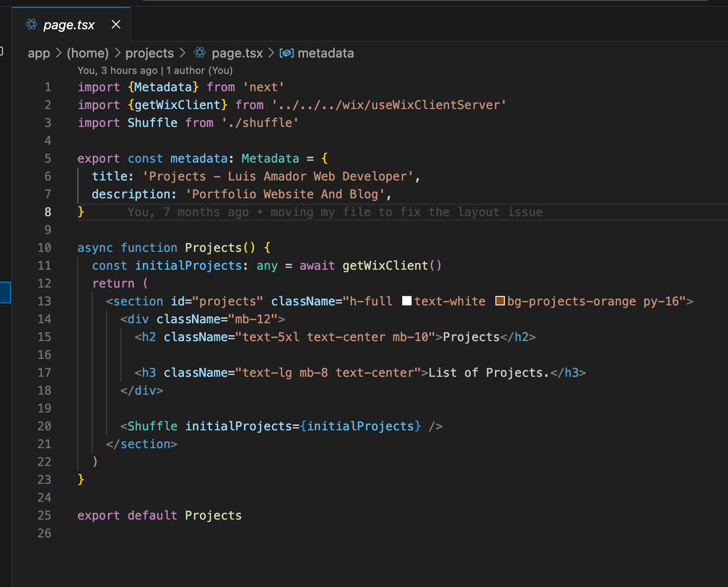
Task: Click '{initialProjects}' prop value on line 20
Action: (x=361, y=426)
